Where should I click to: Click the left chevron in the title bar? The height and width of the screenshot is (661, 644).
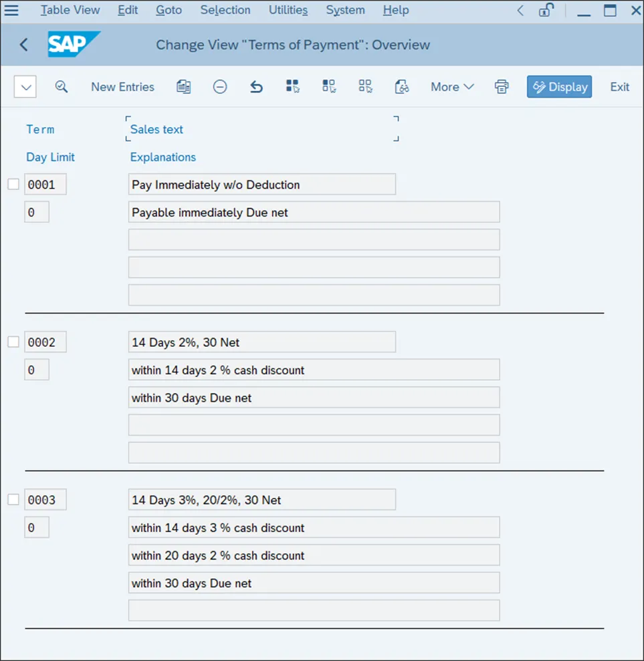pyautogui.click(x=520, y=10)
